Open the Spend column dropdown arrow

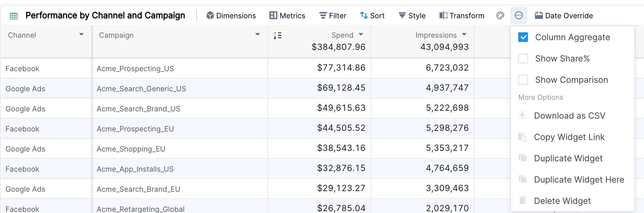point(361,35)
